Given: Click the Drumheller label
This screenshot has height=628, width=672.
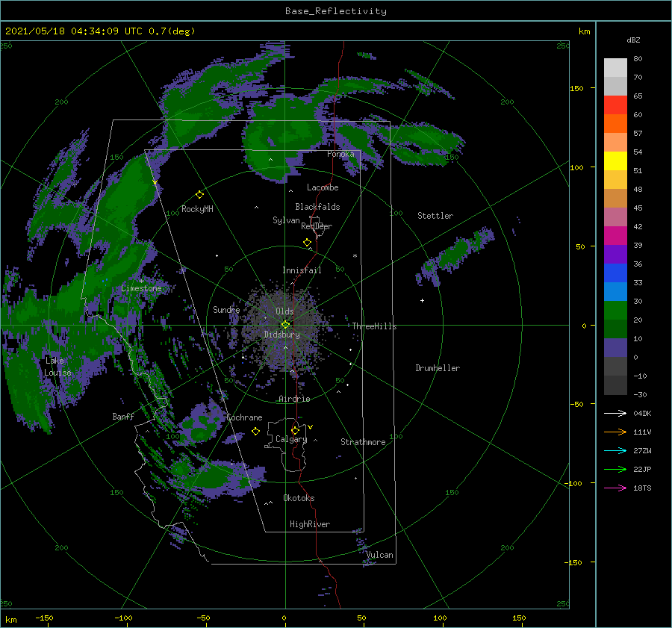Looking at the screenshot, I should pos(438,368).
